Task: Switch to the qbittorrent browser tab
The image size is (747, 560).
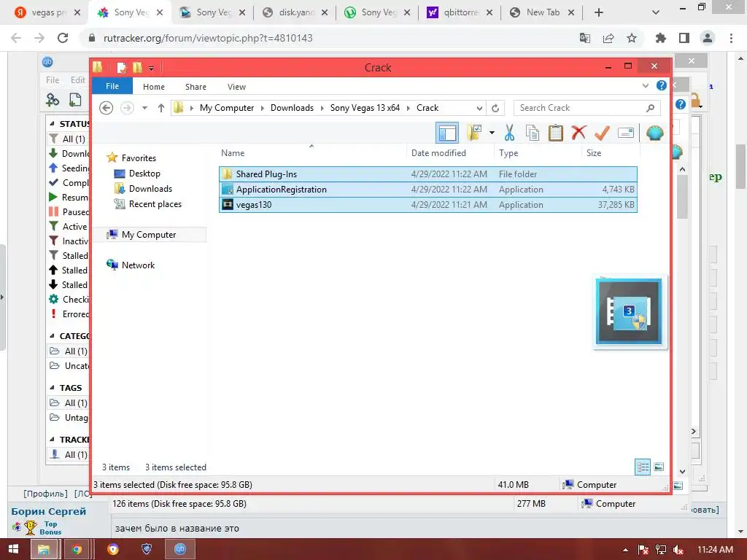Action: pyautogui.click(x=460, y=12)
